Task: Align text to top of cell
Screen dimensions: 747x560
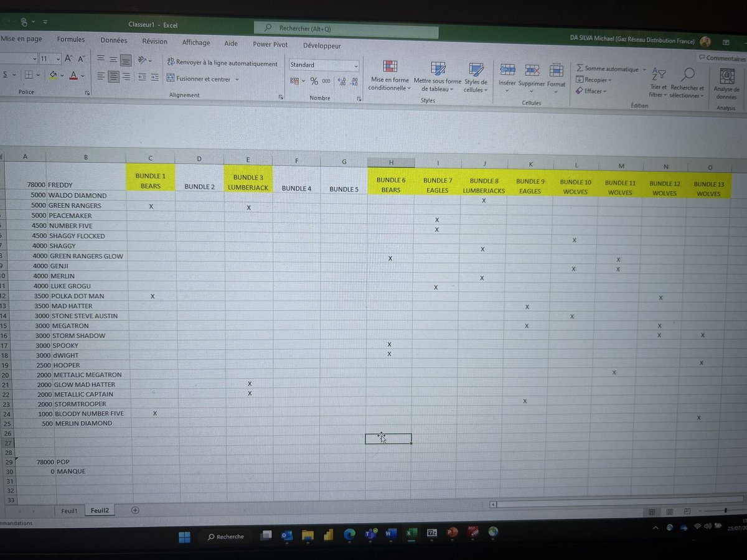Action: pos(100,59)
